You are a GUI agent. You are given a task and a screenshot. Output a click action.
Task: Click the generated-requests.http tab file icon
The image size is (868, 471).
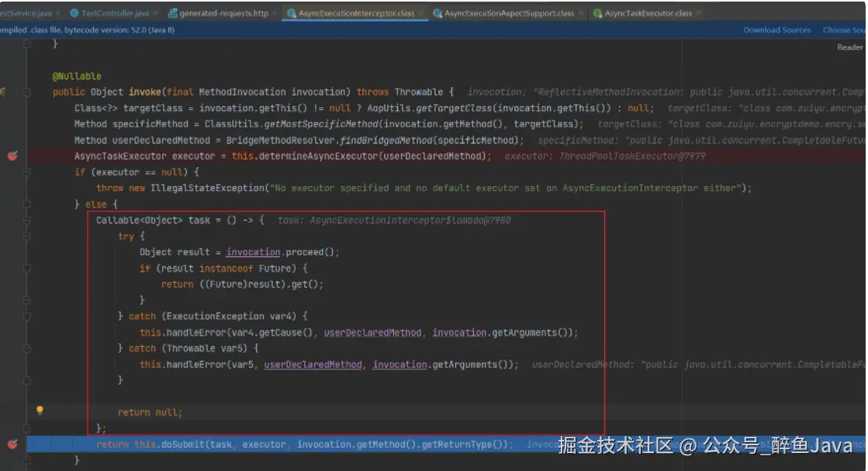tap(173, 12)
